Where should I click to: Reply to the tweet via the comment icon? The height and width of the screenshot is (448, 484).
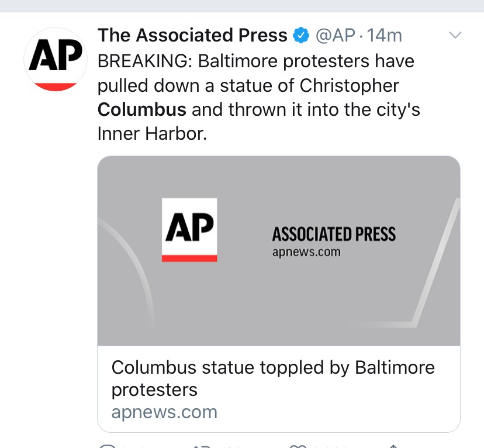coord(108,446)
